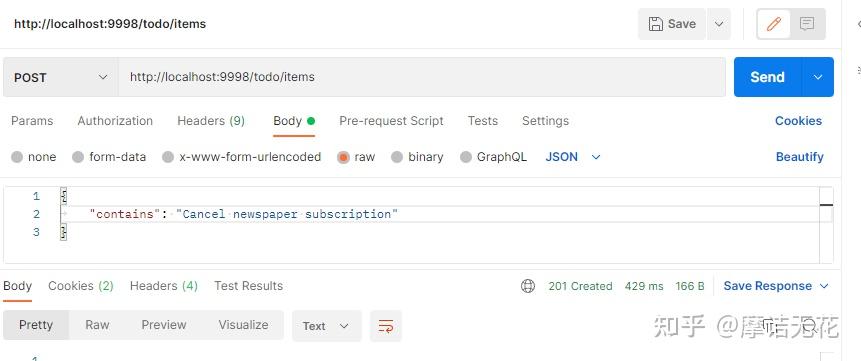Screen dimensions: 861x361
Task: Pick the binary body radio option
Action: [x=397, y=157]
